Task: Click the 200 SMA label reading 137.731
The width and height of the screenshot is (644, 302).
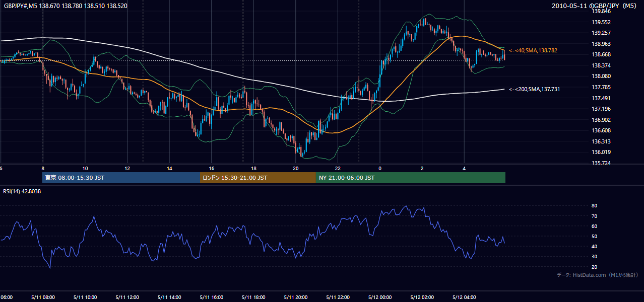Action: point(535,89)
